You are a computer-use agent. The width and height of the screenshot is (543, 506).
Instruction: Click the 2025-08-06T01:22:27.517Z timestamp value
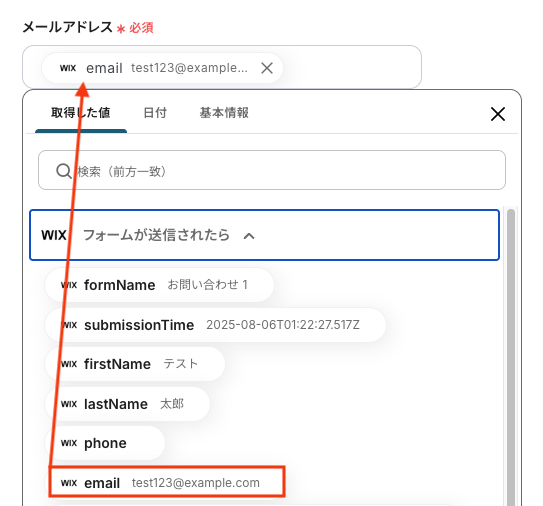283,325
